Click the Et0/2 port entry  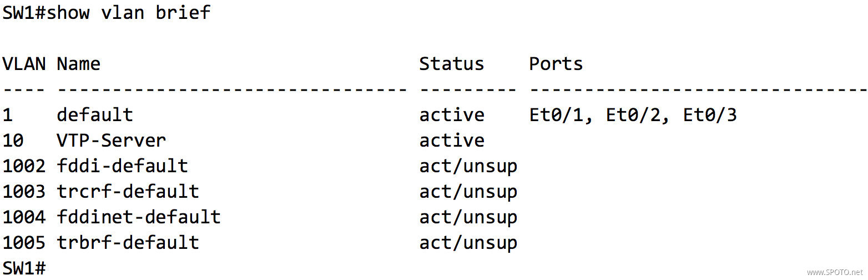click(x=632, y=115)
